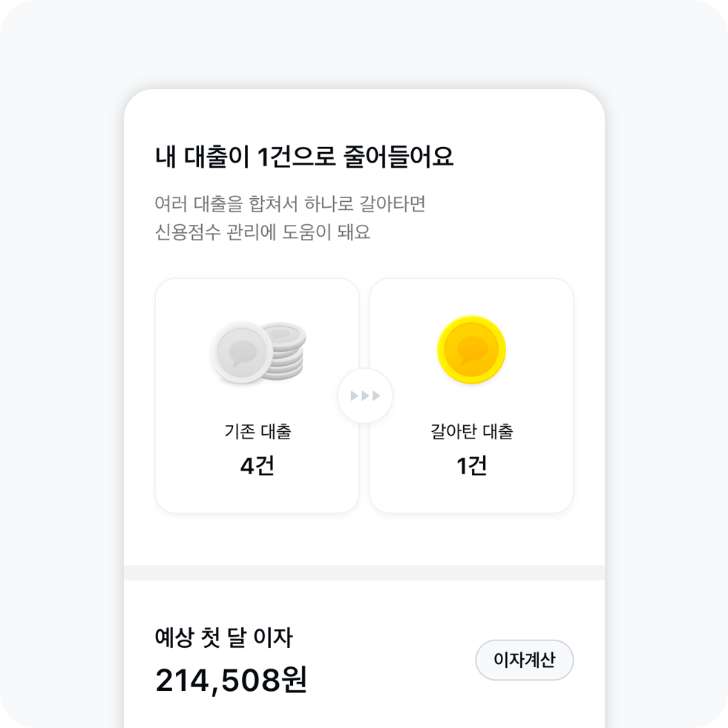Click the 예상 첫 달 이자 heading
The height and width of the screenshot is (728, 728).
(x=223, y=637)
